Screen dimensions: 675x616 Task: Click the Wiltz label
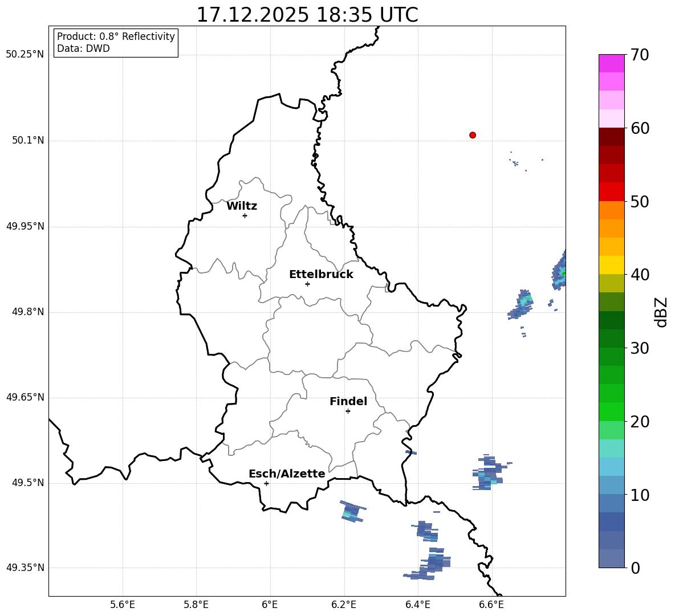click(x=242, y=206)
